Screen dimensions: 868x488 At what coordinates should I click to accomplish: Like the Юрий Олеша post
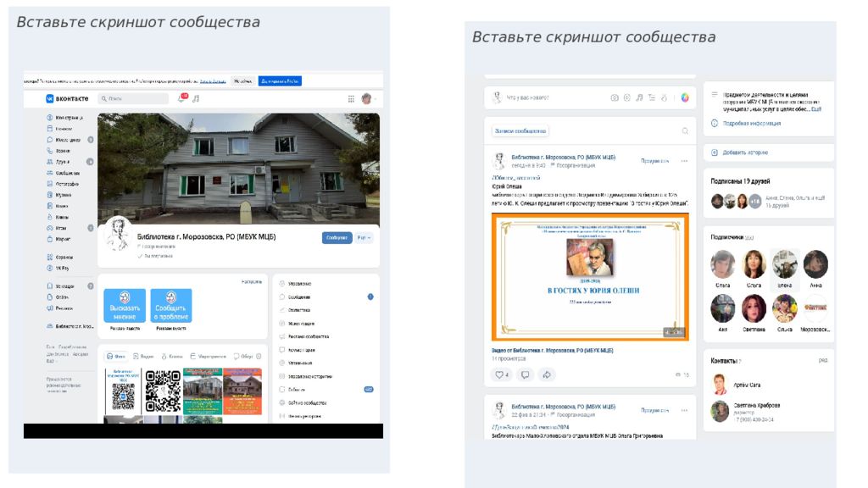click(x=502, y=374)
